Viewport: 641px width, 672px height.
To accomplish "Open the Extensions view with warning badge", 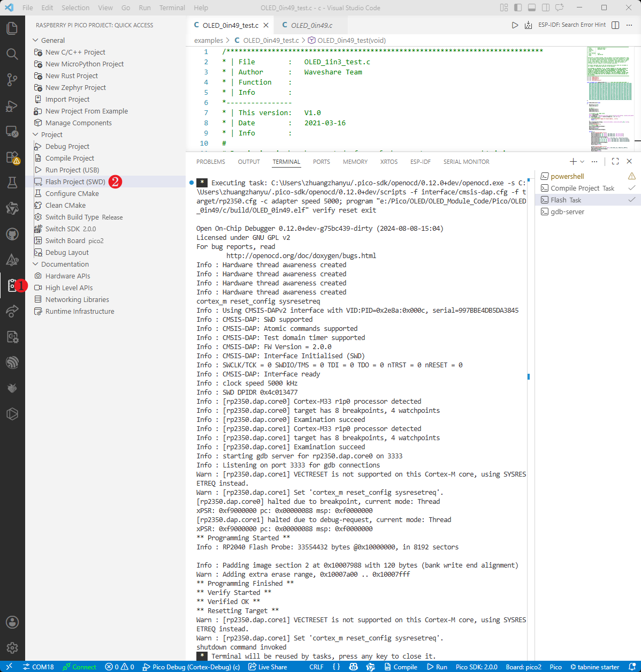I will [12, 157].
